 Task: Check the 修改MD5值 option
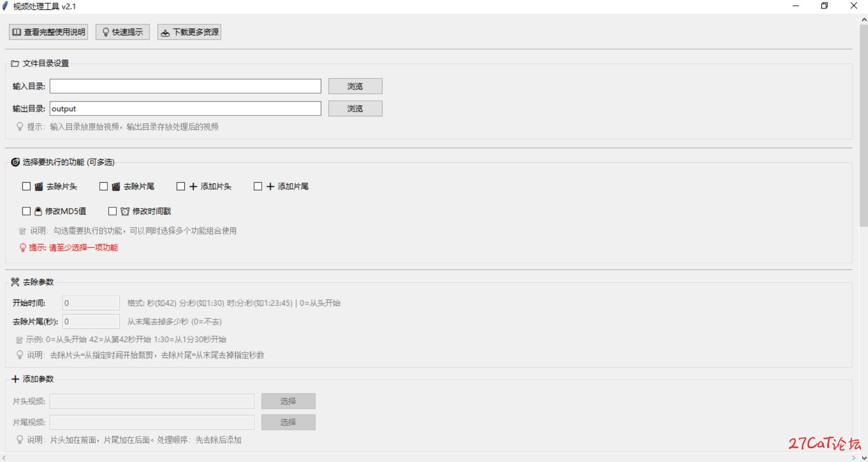[x=26, y=211]
